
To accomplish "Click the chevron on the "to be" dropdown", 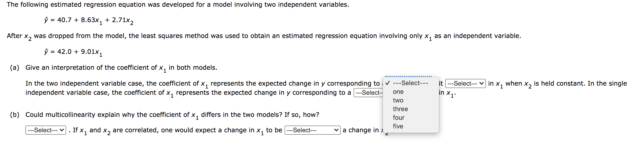I will coord(335,130).
